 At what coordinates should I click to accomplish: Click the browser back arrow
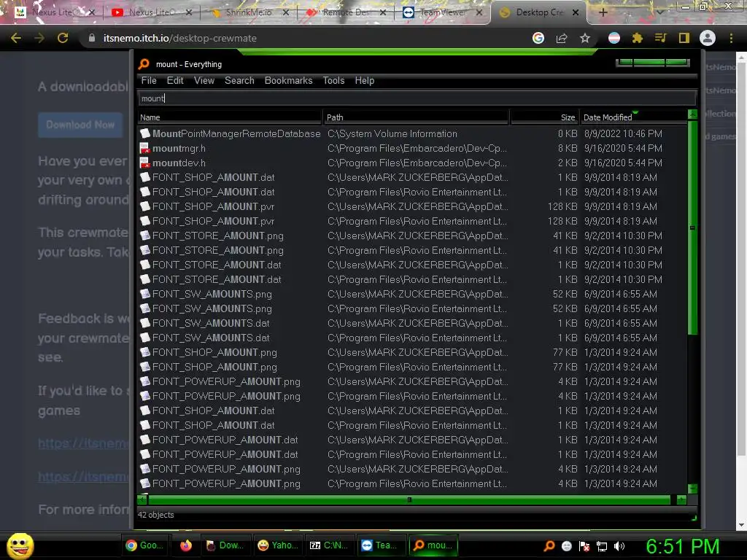(16, 38)
